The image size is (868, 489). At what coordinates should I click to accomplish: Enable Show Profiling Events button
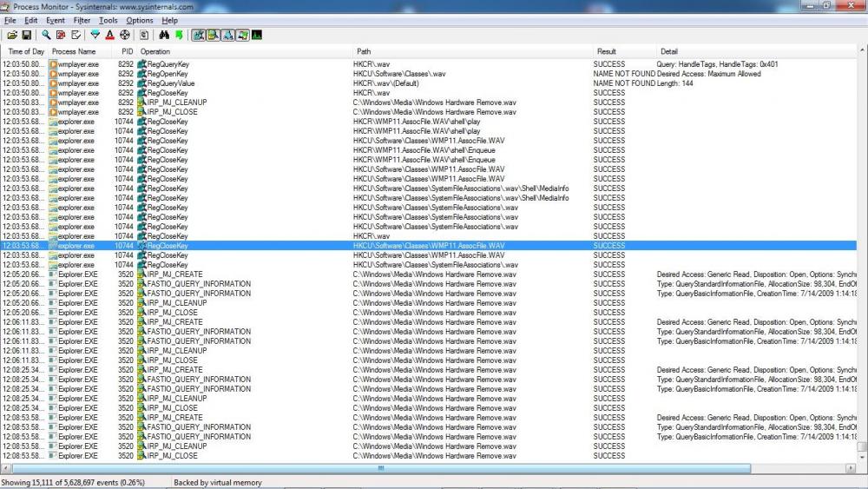(x=257, y=36)
